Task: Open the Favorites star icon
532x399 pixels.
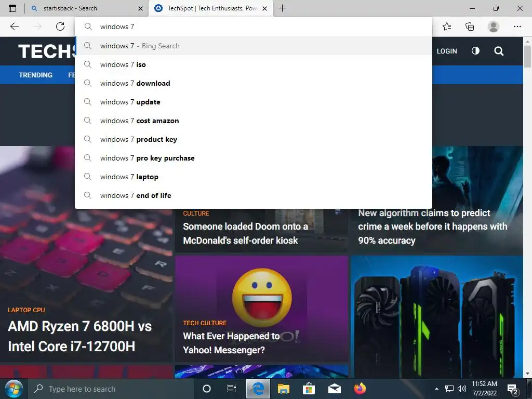Action: tap(447, 26)
